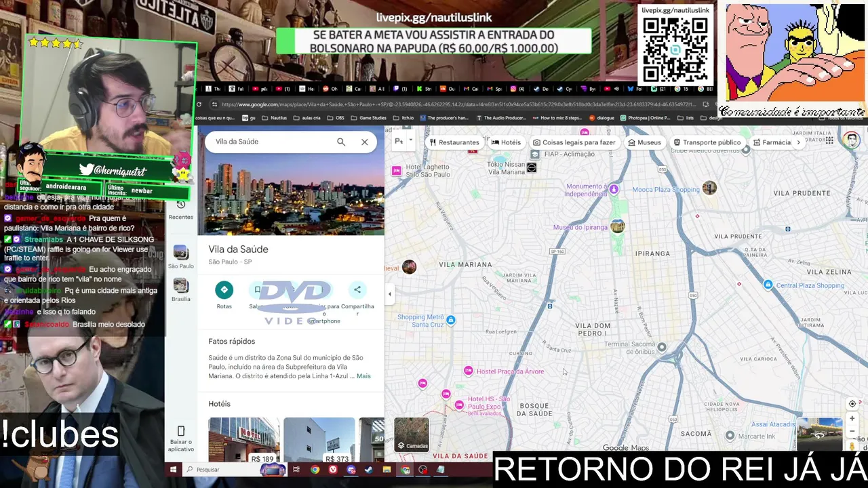
Task: Click the search magnifier icon in Maps
Action: pos(341,142)
